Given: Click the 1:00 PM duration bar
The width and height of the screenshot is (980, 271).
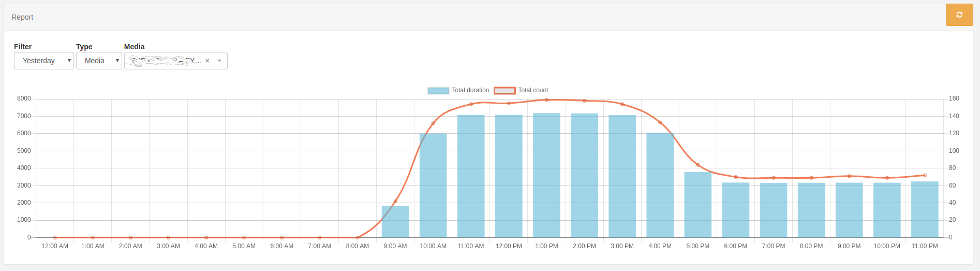Looking at the screenshot, I should pyautogui.click(x=546, y=176).
